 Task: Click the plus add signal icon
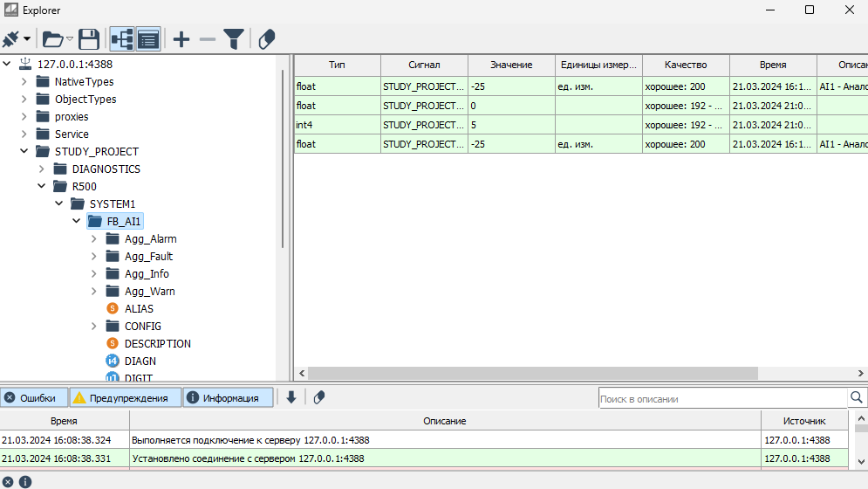tap(181, 39)
